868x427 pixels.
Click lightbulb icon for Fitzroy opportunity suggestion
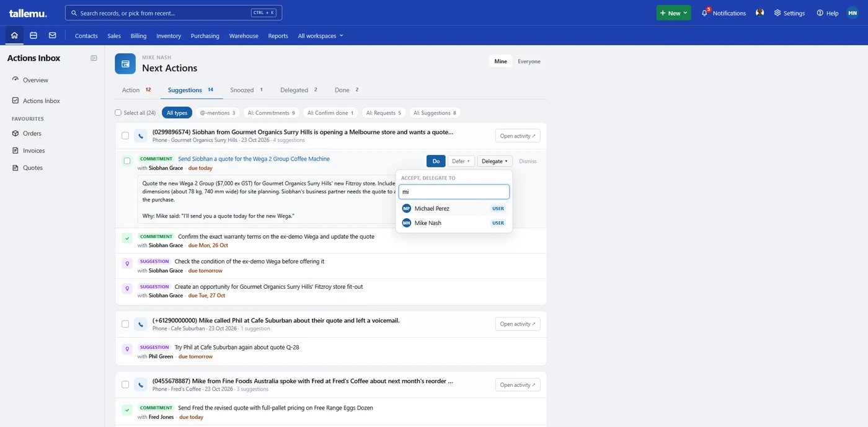pyautogui.click(x=127, y=289)
